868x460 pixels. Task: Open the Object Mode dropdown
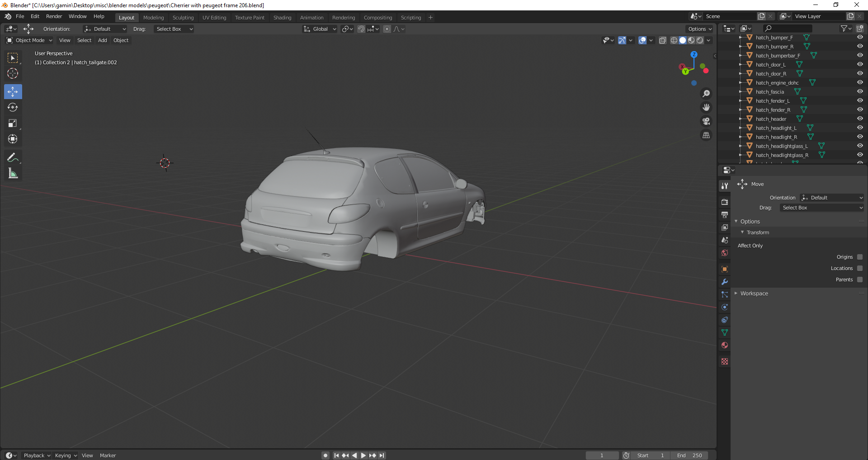(29, 40)
